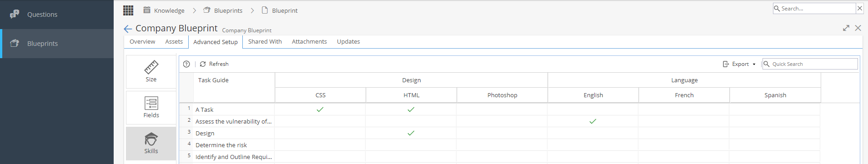Image resolution: width=868 pixels, height=164 pixels.
Task: Expand the breadcrumb chevron after Blueprints
Action: (x=252, y=10)
